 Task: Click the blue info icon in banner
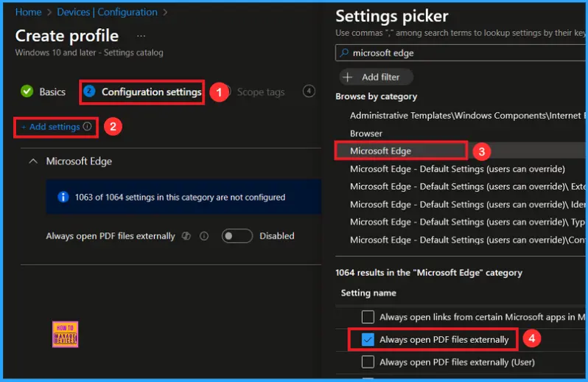tap(63, 197)
